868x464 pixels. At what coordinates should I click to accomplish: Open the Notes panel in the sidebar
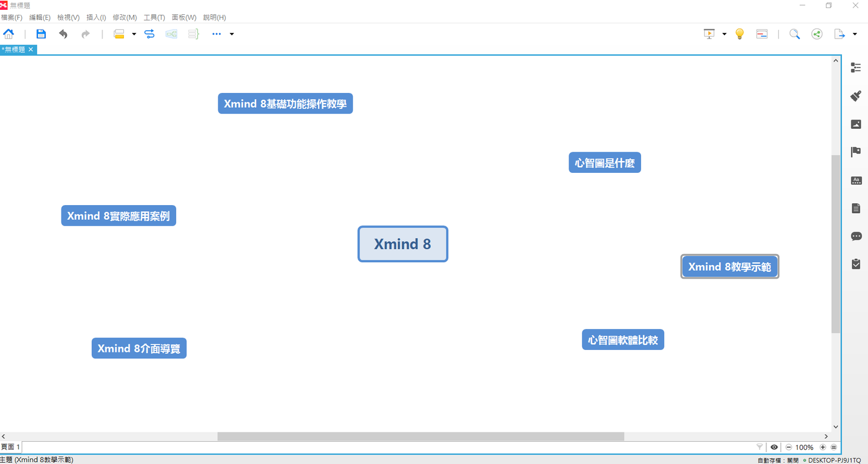856,208
